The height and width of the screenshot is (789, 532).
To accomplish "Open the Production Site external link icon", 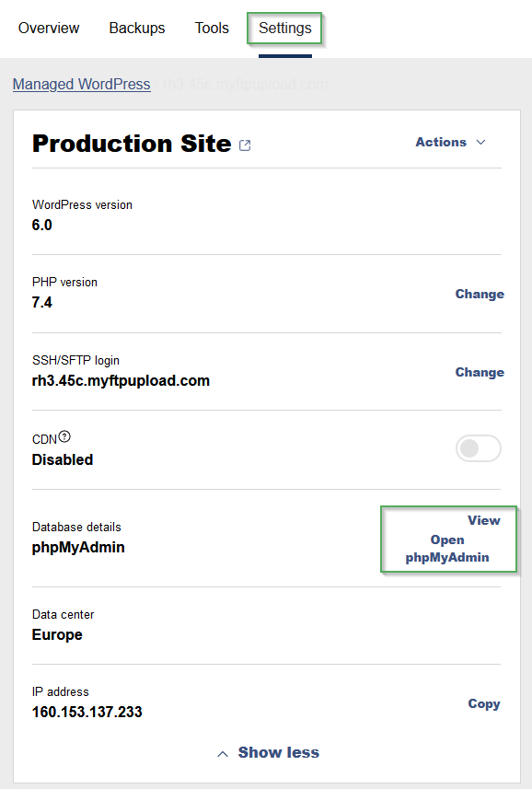I will [245, 145].
